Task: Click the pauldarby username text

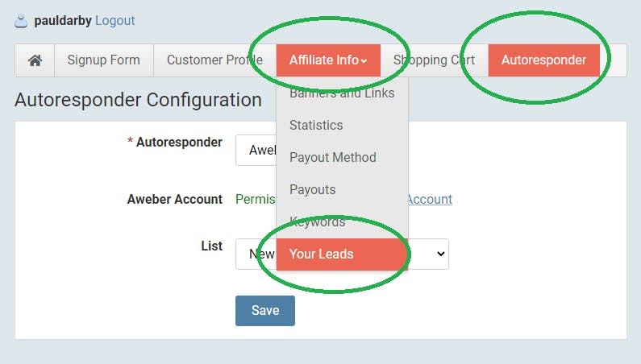Action: tap(63, 20)
